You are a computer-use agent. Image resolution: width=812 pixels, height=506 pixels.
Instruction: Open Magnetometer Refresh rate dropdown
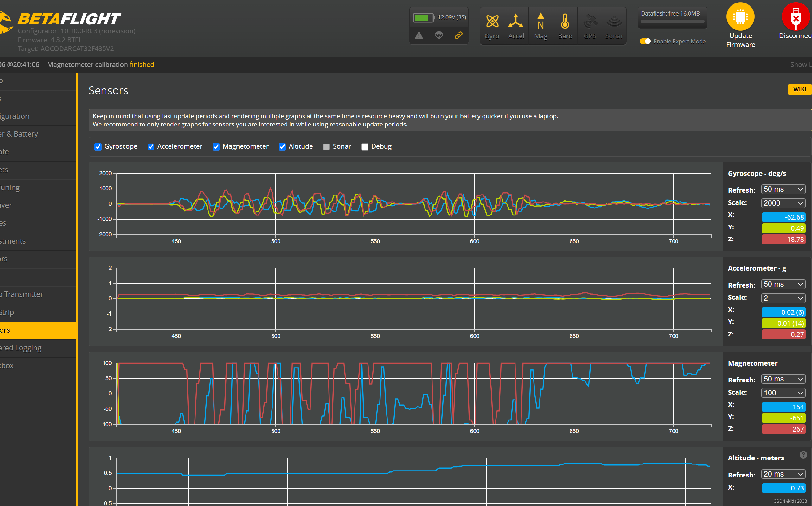point(783,379)
